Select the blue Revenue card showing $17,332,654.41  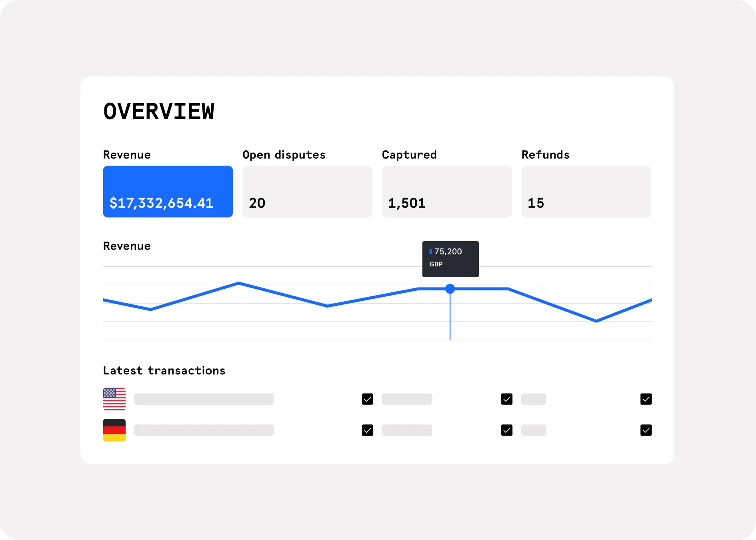[168, 192]
